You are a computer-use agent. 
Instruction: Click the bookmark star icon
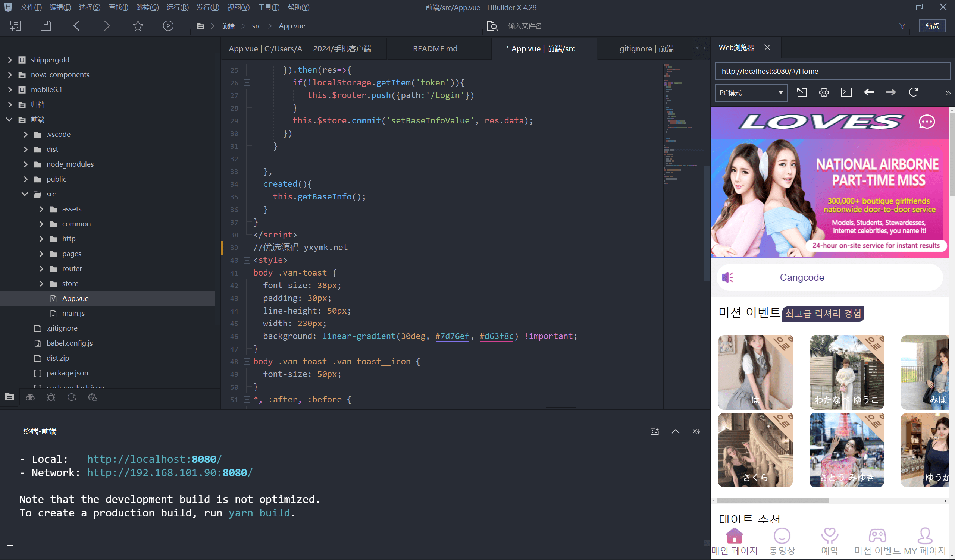click(x=138, y=26)
